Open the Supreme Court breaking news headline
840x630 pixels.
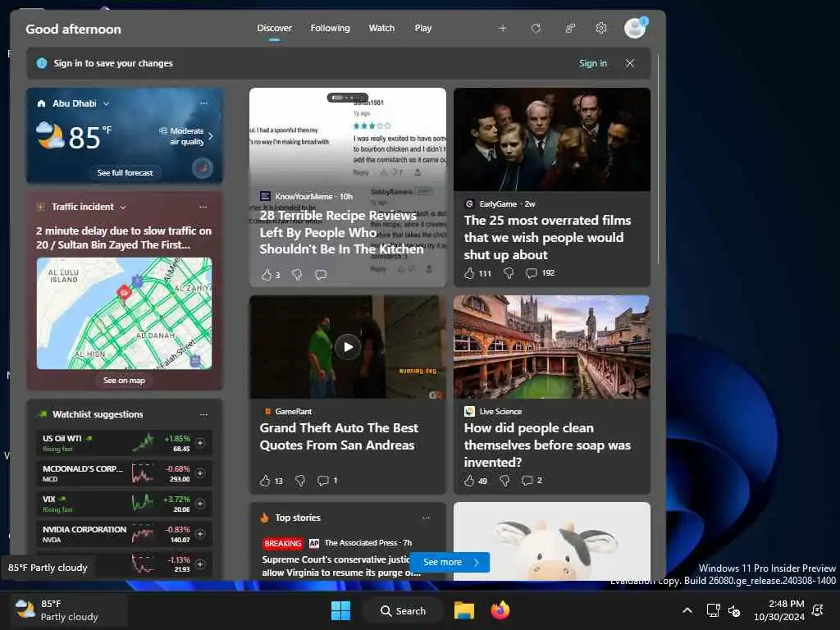(x=342, y=566)
